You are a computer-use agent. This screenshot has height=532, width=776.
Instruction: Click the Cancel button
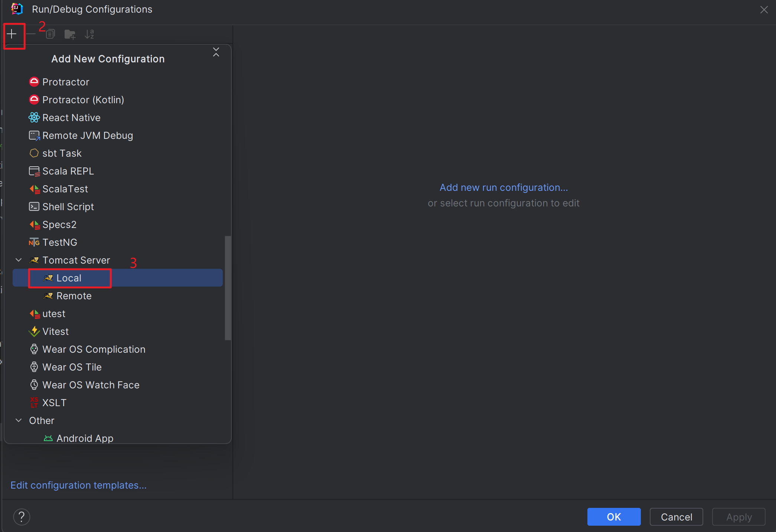pyautogui.click(x=676, y=517)
